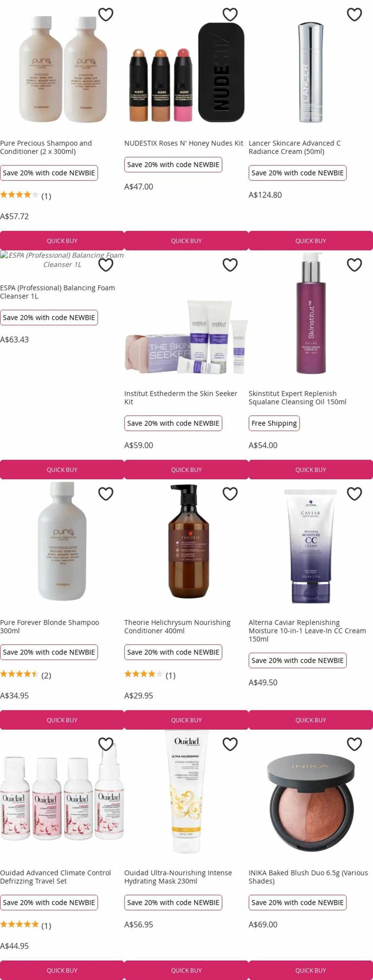Image resolution: width=373 pixels, height=980 pixels.
Task: Wishlist the Alterna Caviar CC Cream
Action: [x=354, y=494]
